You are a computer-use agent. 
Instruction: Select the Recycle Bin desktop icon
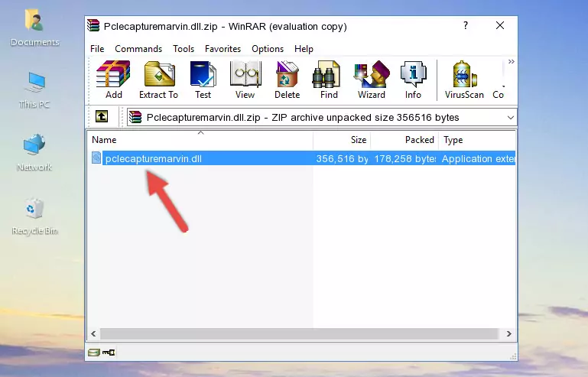[34, 216]
